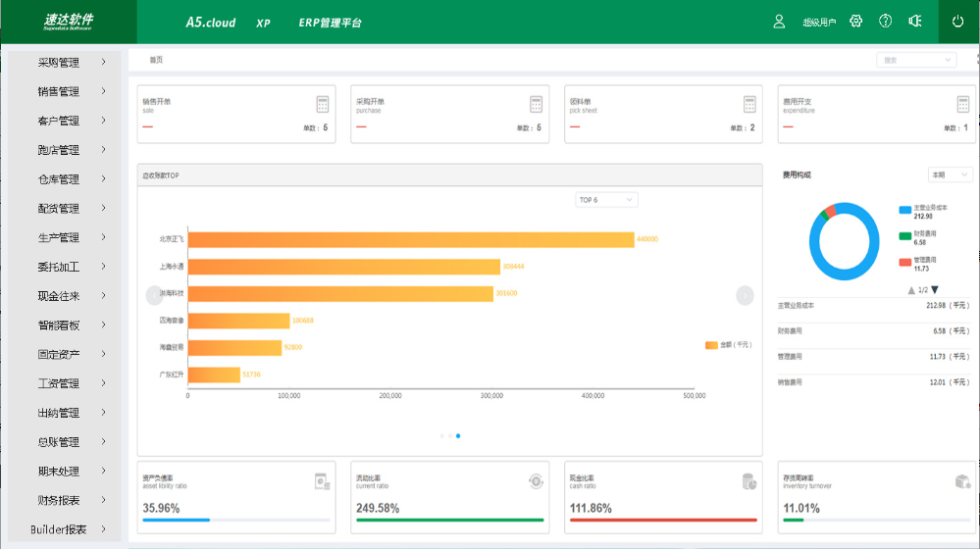This screenshot has width=980, height=549.
Task: Click the plug icon in the header
Action: coord(915,22)
